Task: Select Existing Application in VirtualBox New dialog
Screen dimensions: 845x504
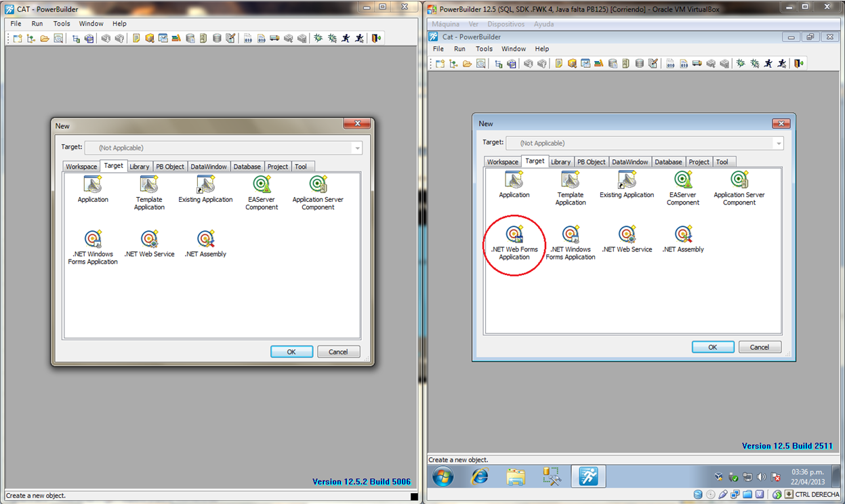Action: [x=627, y=185]
